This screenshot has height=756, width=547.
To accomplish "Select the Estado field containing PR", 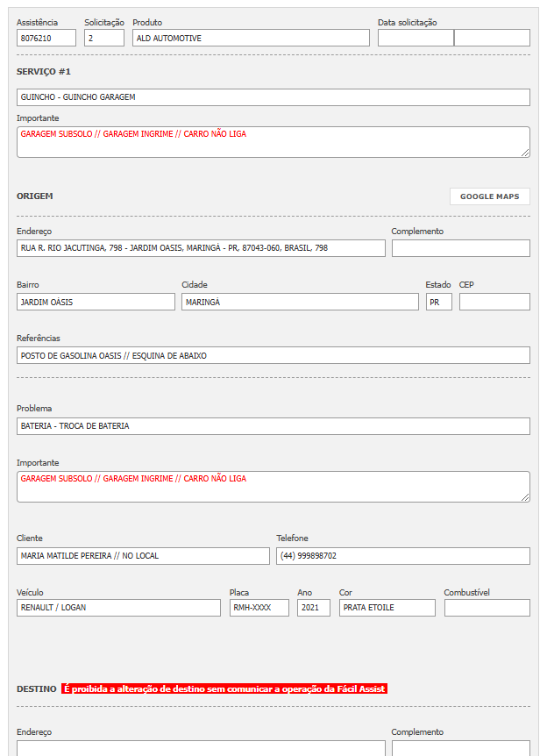I will [x=438, y=302].
